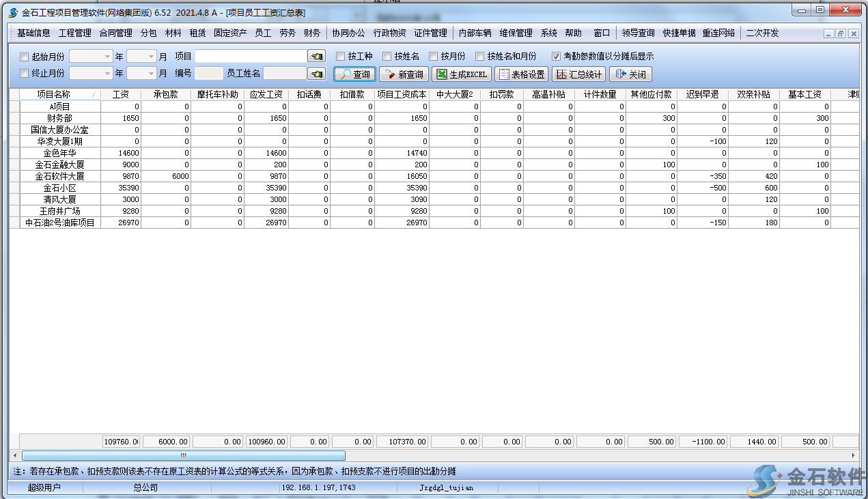Click 关闭 to close the report
868x499 pixels.
630,74
